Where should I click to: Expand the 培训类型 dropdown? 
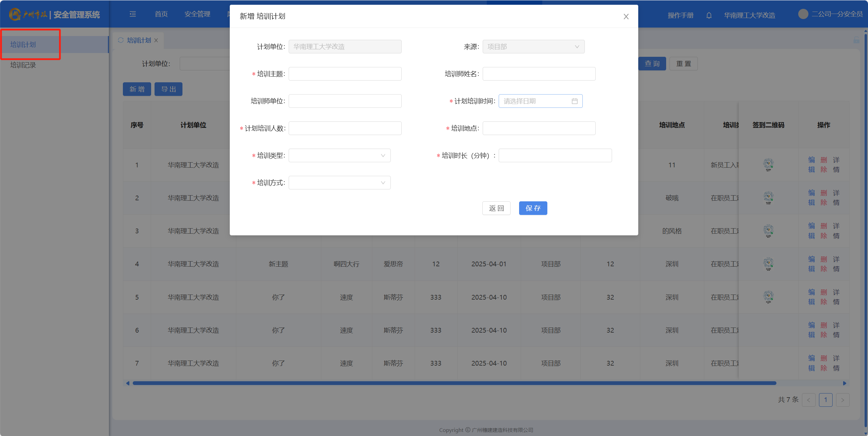(x=339, y=155)
